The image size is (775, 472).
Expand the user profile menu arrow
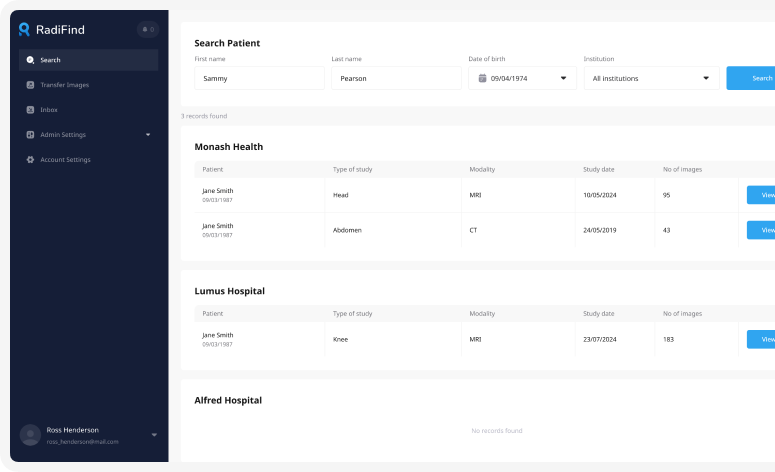[x=154, y=435]
